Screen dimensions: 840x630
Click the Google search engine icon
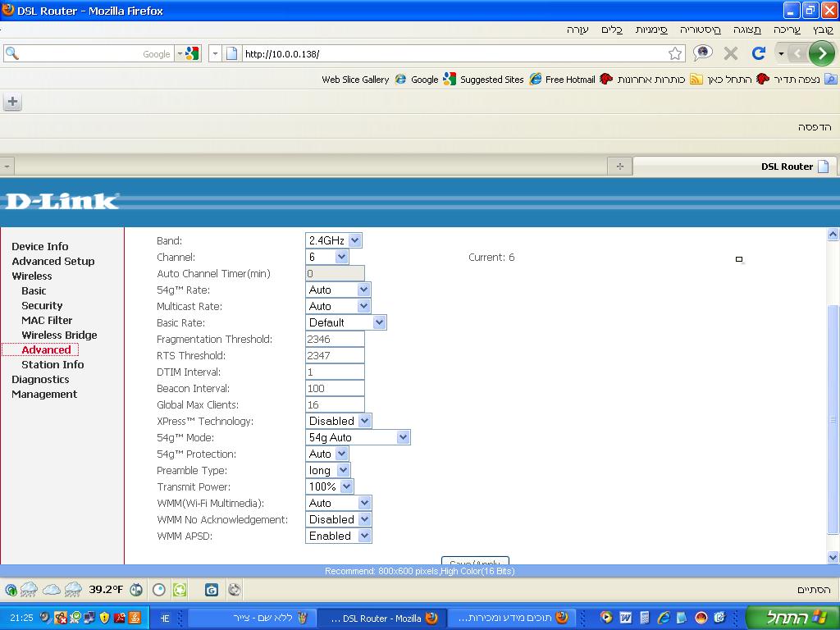coord(192,53)
